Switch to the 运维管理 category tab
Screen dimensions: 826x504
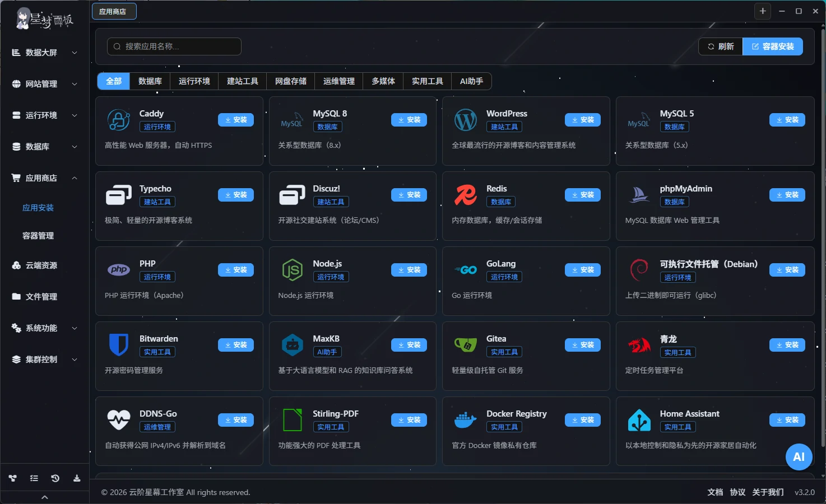click(339, 81)
